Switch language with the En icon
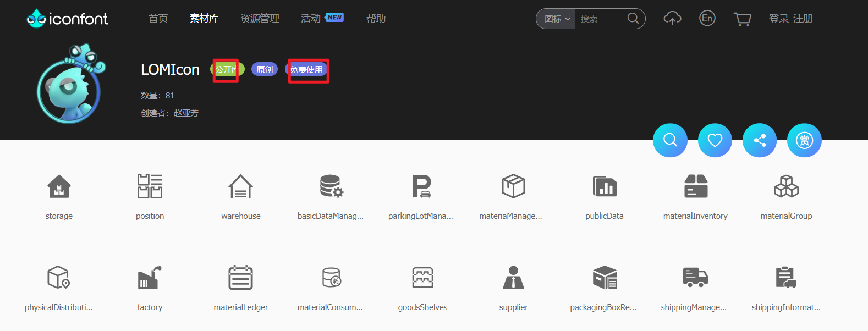This screenshot has height=331, width=868. 707,18
